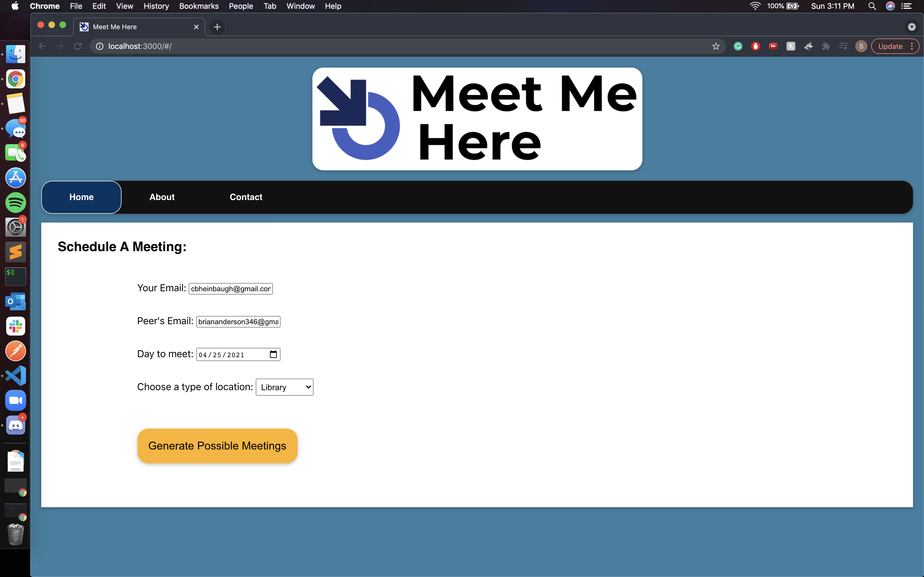This screenshot has height=577, width=924.
Task: View site information for localhost
Action: point(99,46)
